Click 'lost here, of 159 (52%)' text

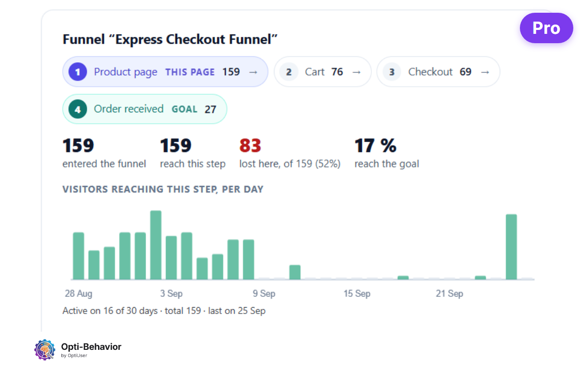[x=290, y=164]
